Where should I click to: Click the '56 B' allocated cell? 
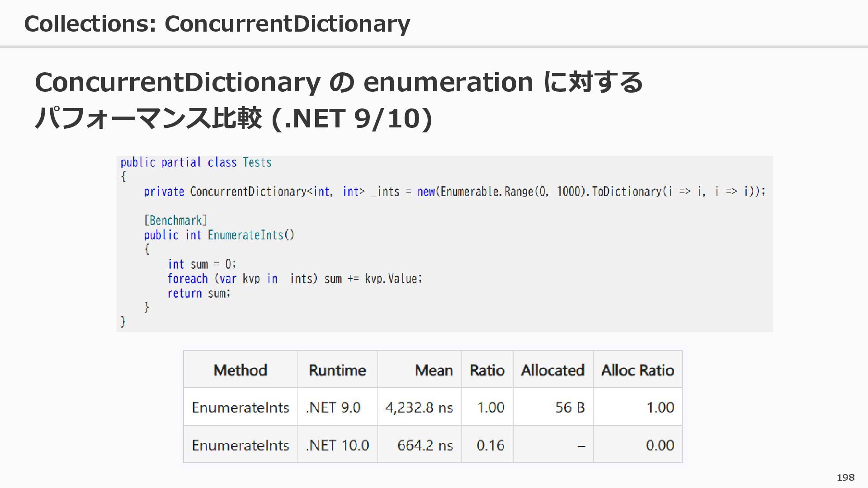pos(570,407)
